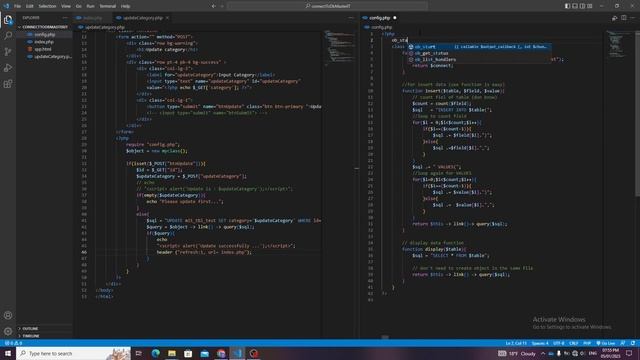The image size is (640, 360).
Task: Open the Extensions view
Action: [8, 84]
